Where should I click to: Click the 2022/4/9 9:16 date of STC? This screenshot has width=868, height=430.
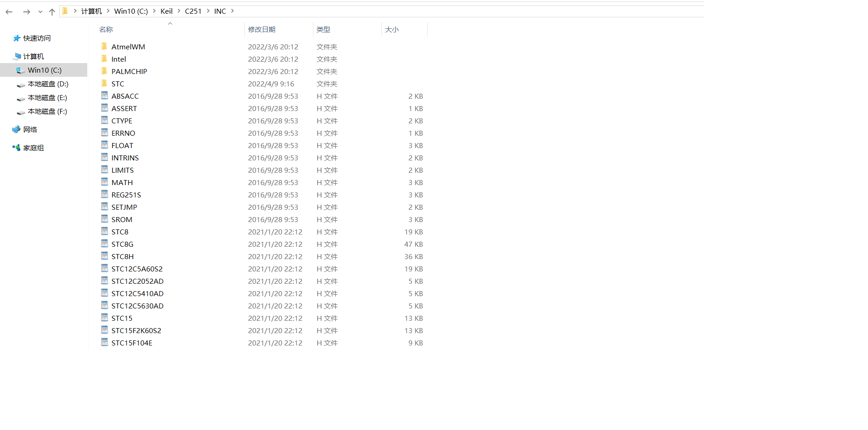point(271,84)
